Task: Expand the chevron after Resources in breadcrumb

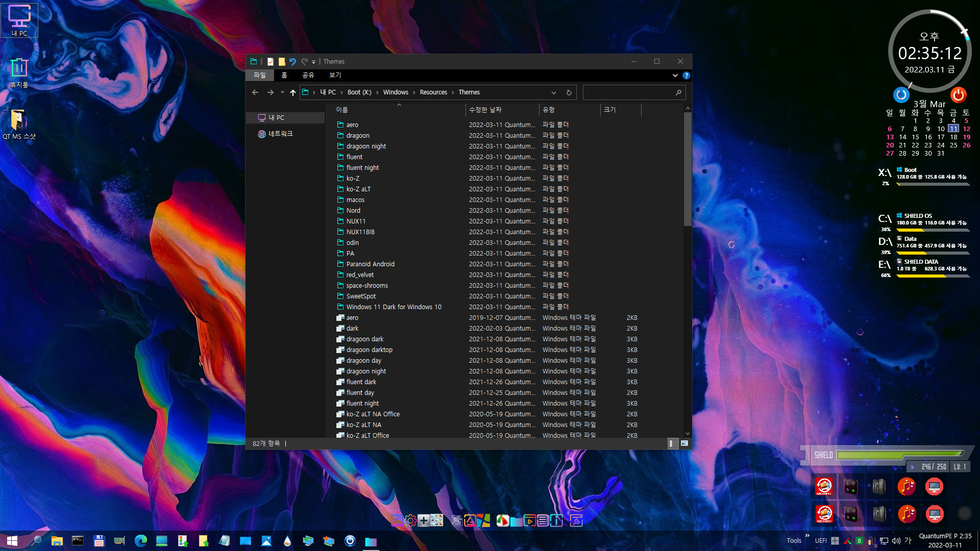Action: point(453,92)
